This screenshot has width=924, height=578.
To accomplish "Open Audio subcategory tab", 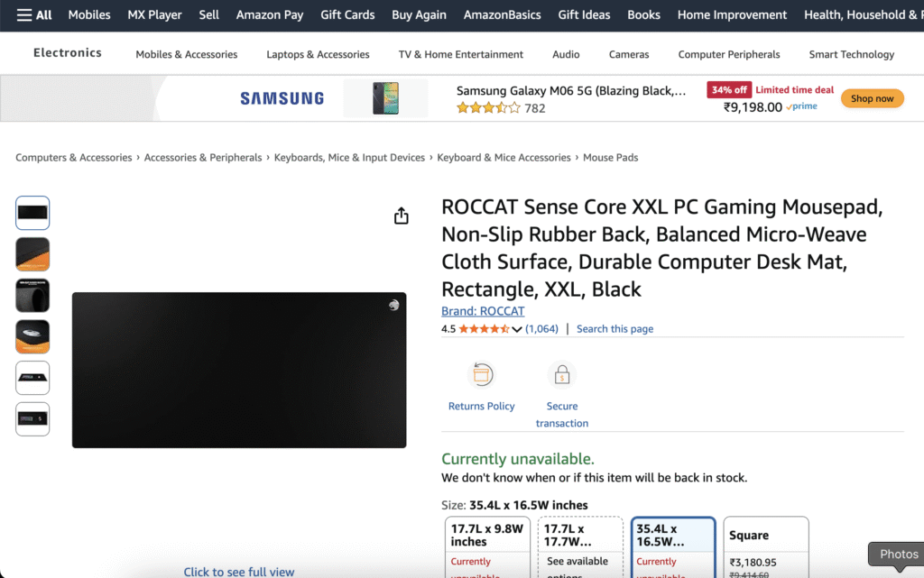I will 566,54.
